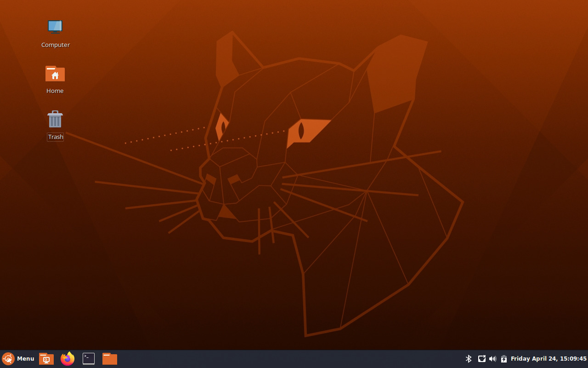Image resolution: width=588 pixels, height=368 pixels.
Task: Open the Home folder on the desktop
Action: 55,74
